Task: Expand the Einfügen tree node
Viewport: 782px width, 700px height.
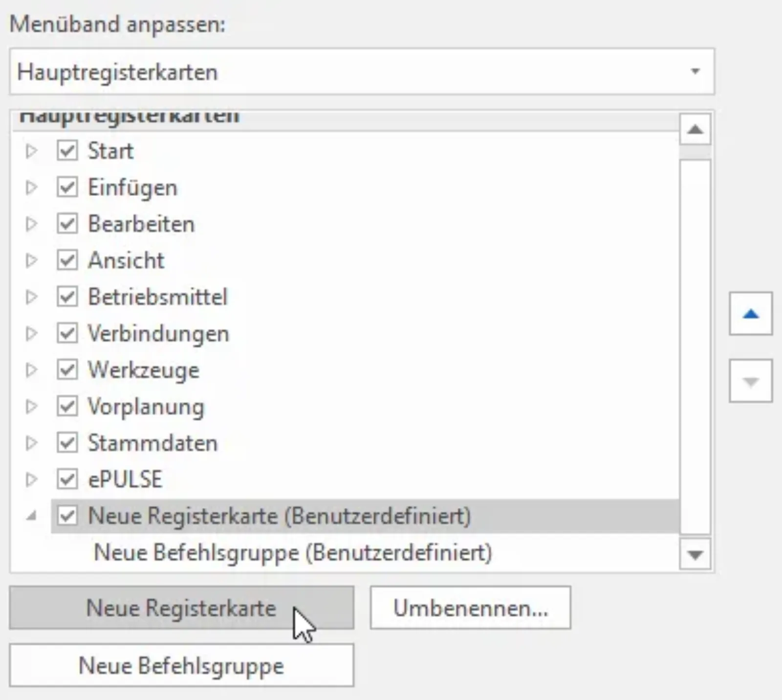Action: tap(31, 187)
